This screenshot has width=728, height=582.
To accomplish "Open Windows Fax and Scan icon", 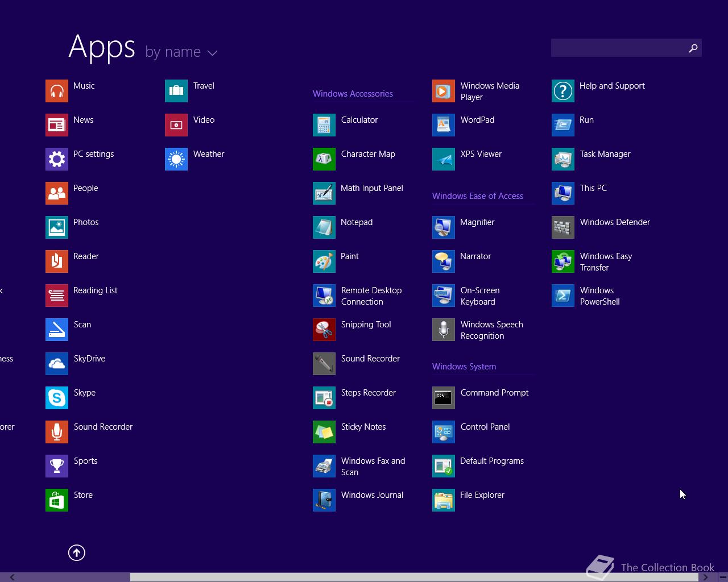I will point(324,466).
